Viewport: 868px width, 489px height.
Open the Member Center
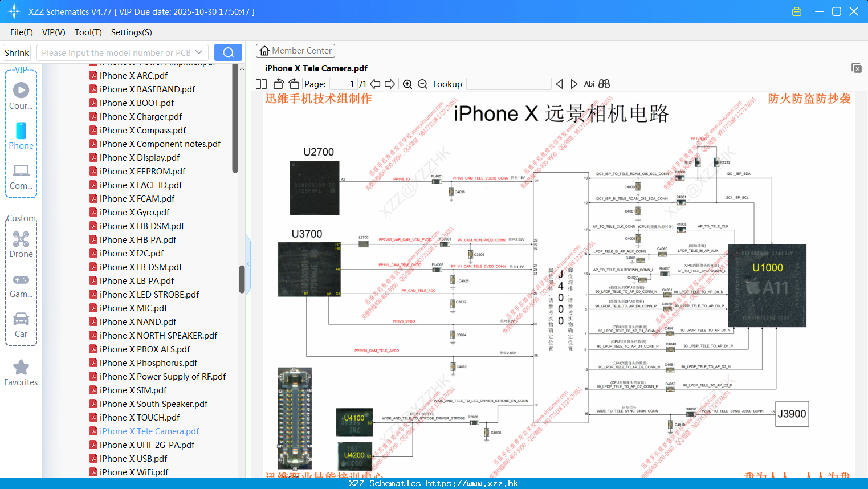pos(295,51)
